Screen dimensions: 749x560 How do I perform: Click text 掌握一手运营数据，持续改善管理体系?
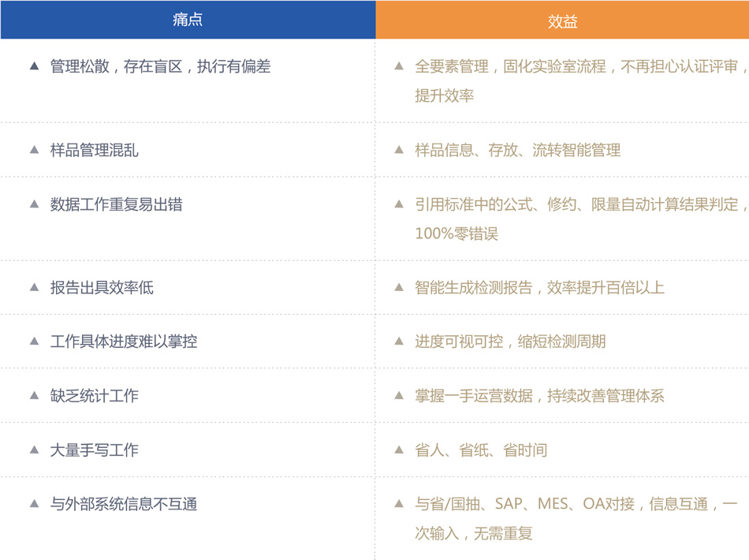coord(540,396)
